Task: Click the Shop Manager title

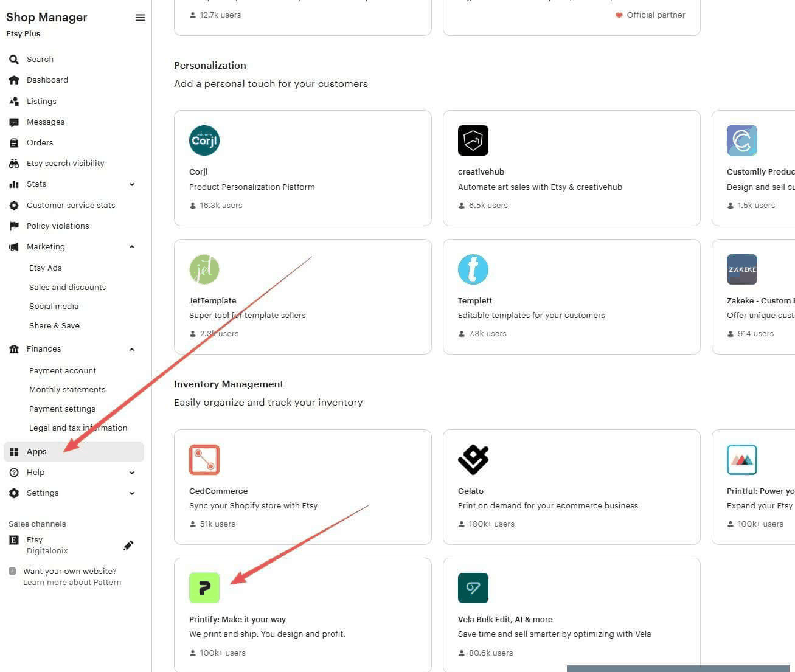Action: point(47,18)
